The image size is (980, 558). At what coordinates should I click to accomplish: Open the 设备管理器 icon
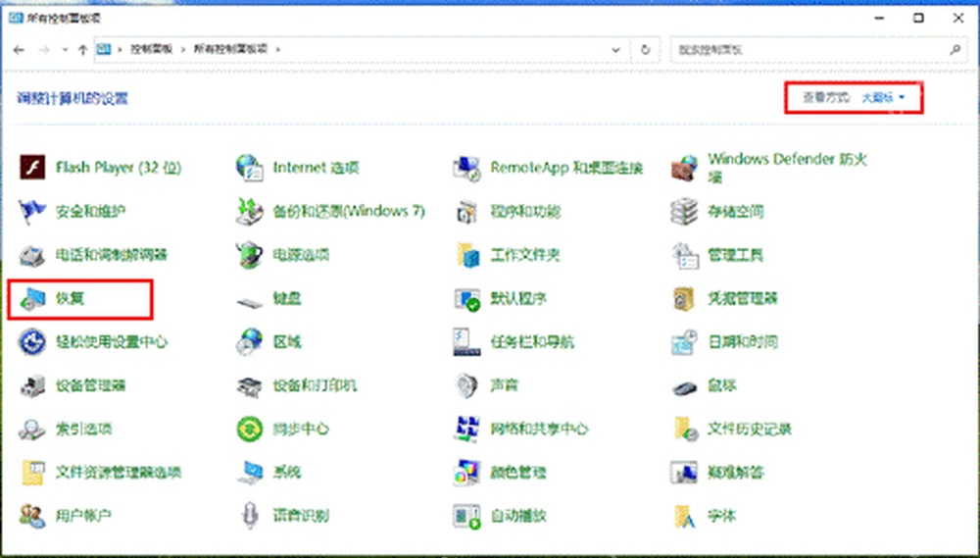coord(32,385)
